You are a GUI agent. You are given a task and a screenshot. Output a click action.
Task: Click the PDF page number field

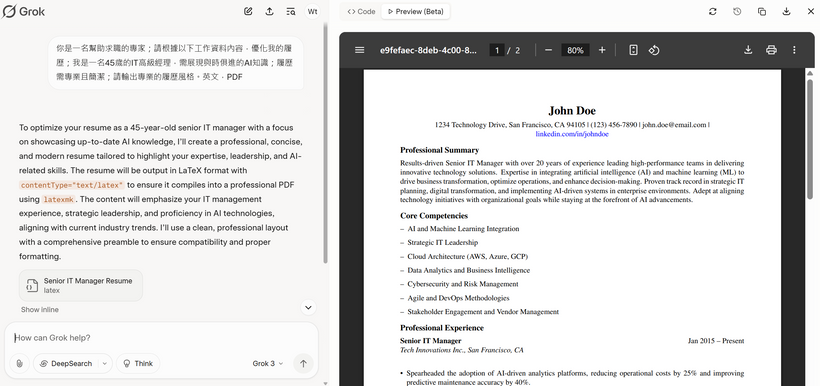coord(497,50)
